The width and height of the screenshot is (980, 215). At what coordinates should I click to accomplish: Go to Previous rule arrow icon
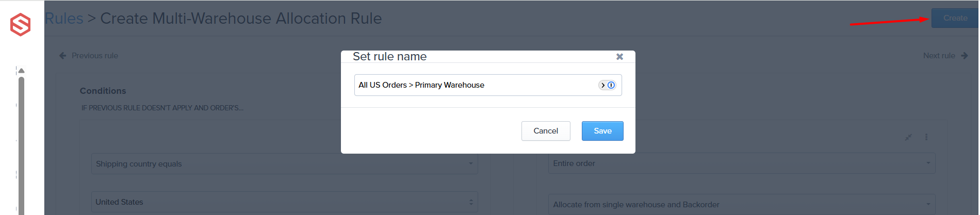tap(63, 56)
